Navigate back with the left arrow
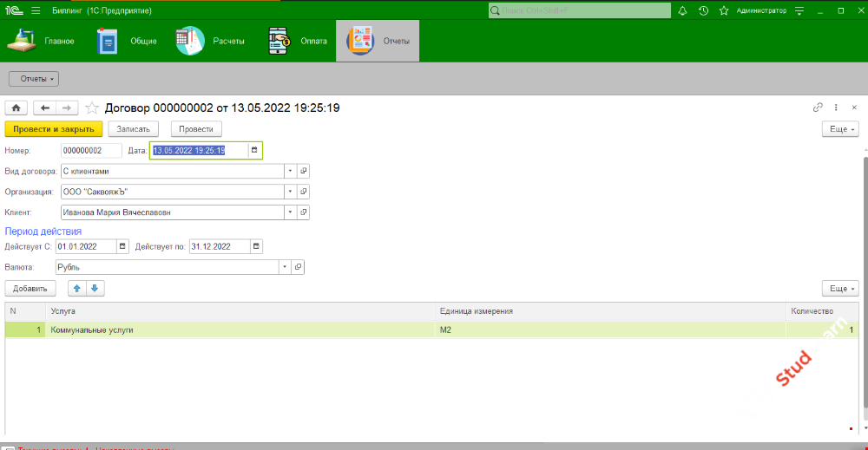This screenshot has width=868, height=450. click(x=44, y=108)
